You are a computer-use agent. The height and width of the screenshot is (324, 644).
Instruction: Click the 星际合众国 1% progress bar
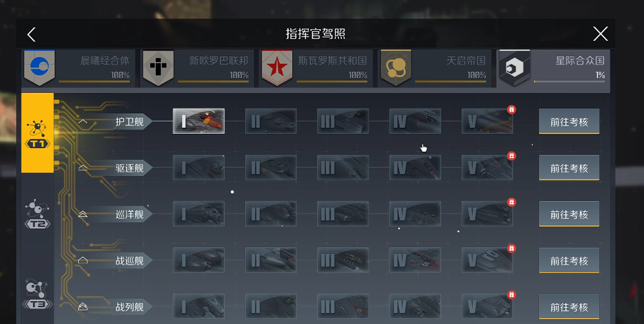570,81
